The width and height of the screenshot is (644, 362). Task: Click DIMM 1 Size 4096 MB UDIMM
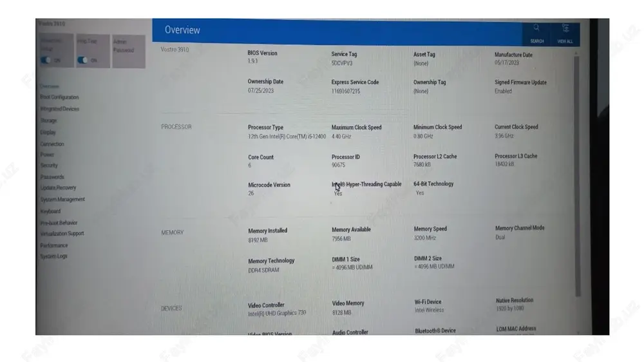[352, 267]
